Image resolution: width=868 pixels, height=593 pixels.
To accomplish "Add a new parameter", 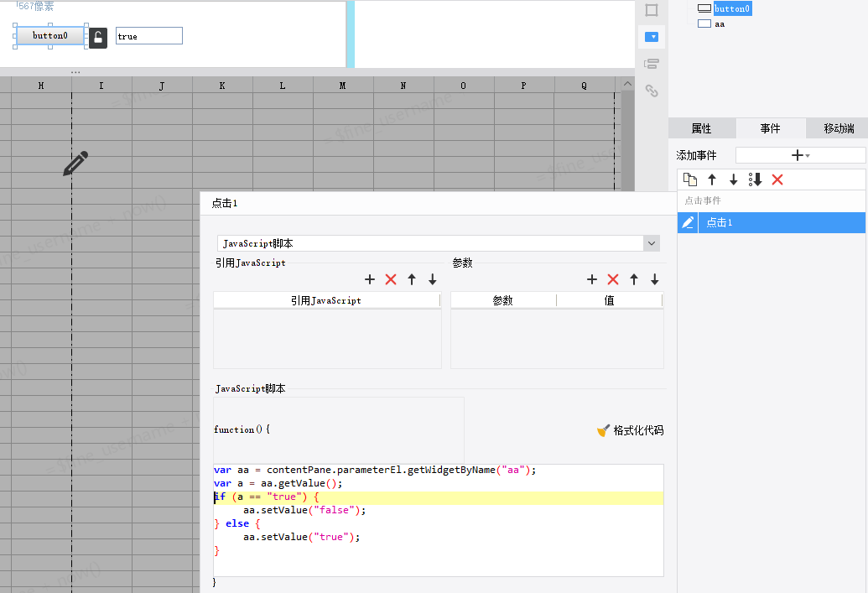I will point(592,279).
